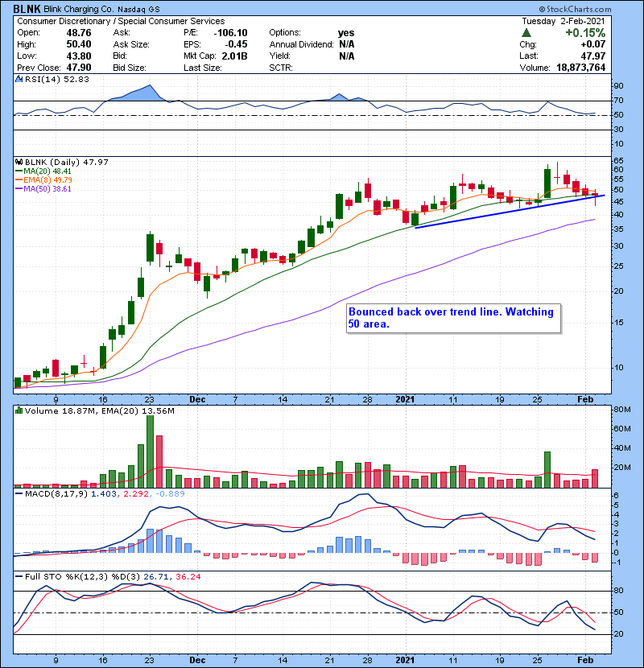Click the Low value 43.80
644x668 pixels.
(78, 56)
